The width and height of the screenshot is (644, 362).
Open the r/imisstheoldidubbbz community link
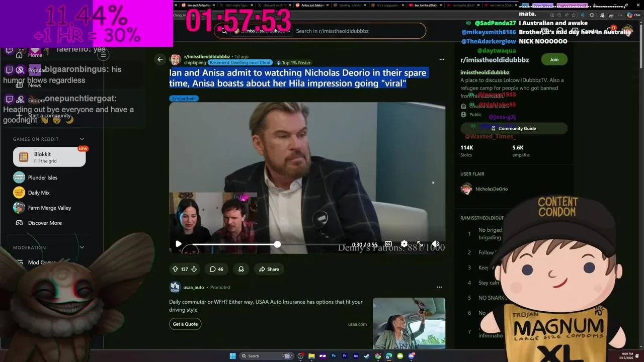[x=207, y=57]
